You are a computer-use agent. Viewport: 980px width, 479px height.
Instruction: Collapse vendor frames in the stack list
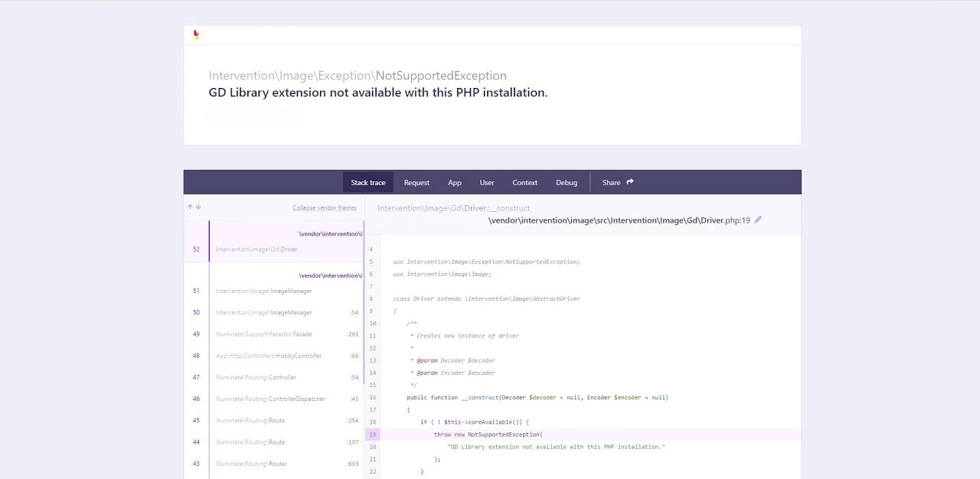pos(324,207)
